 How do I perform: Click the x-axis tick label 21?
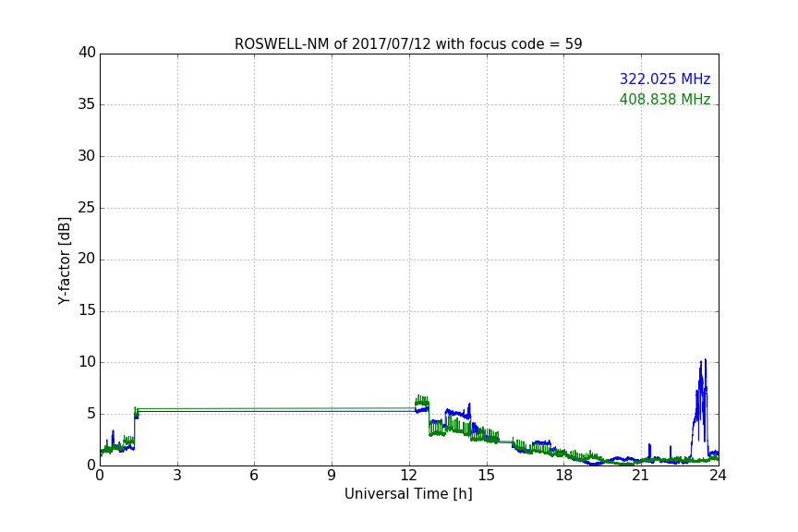pyautogui.click(x=641, y=476)
